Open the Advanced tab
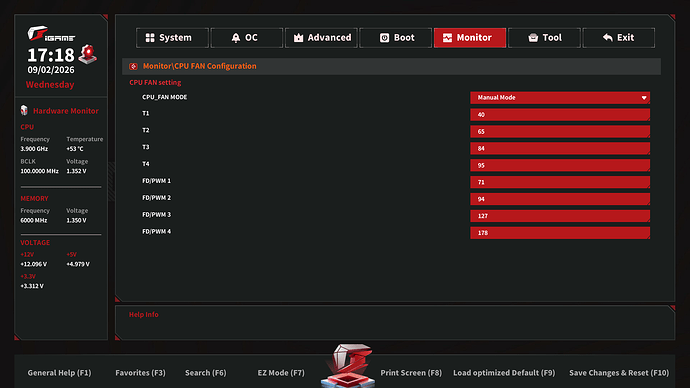This screenshot has width=690, height=388. click(x=321, y=38)
